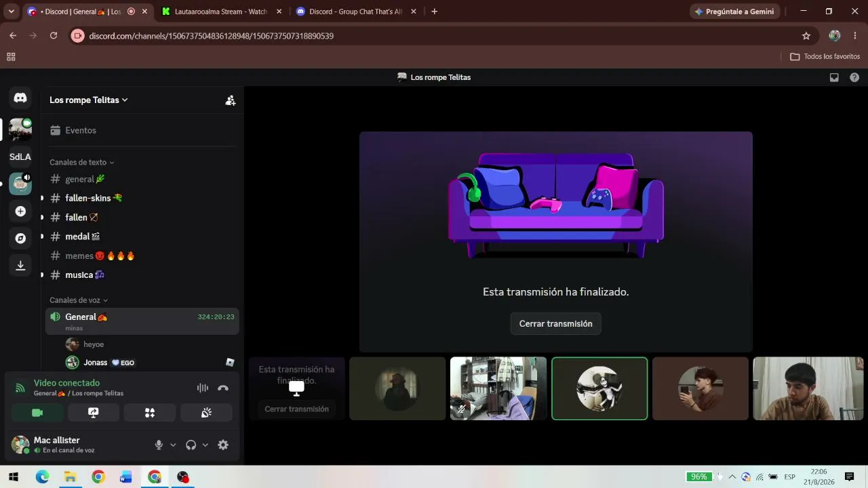
Task: Open File Explorer from the taskbar
Action: 70,476
